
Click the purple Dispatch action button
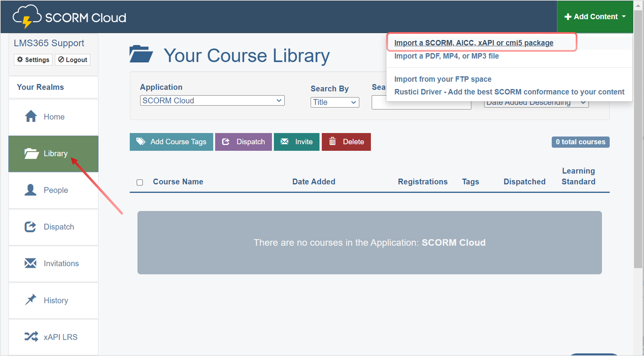[244, 142]
